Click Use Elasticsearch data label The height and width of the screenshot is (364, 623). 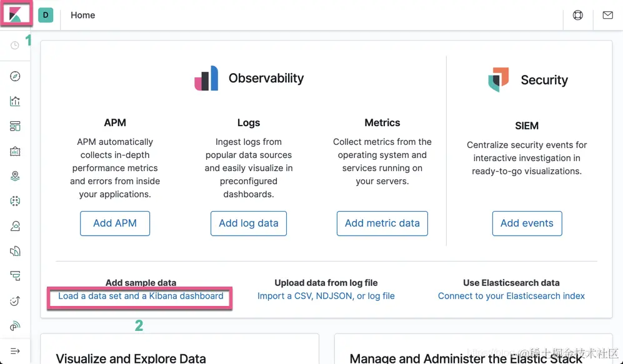pyautogui.click(x=511, y=283)
